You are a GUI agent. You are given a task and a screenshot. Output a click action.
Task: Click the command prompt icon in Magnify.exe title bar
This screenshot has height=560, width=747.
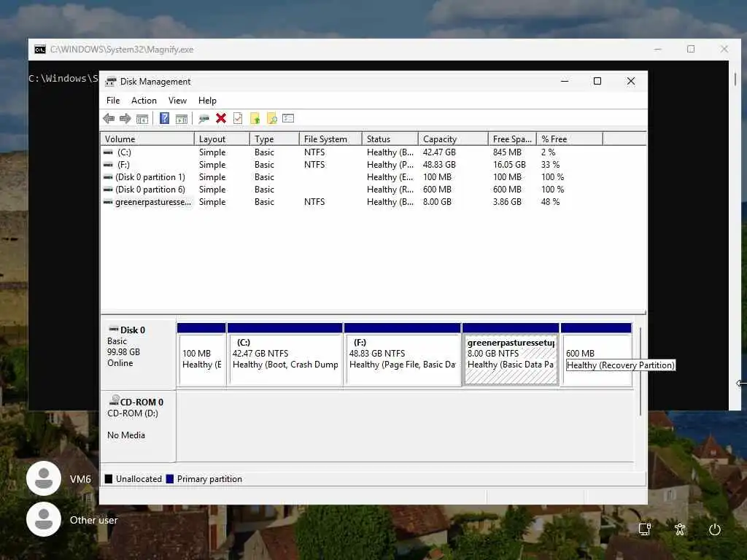(x=40, y=50)
